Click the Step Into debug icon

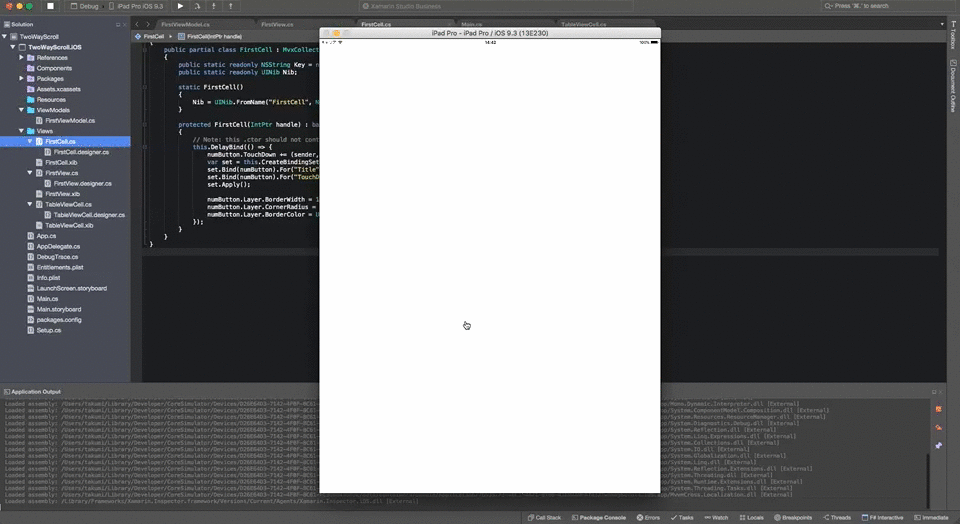pos(214,6)
